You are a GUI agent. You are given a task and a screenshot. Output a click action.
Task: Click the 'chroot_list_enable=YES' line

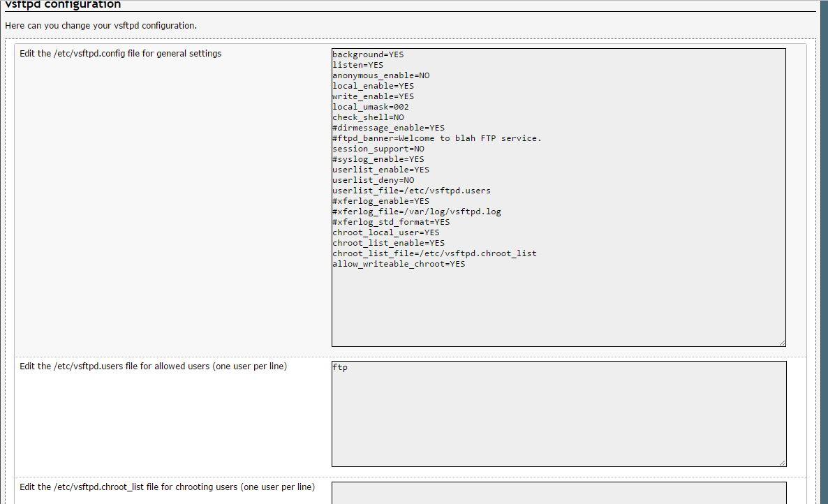click(x=389, y=244)
